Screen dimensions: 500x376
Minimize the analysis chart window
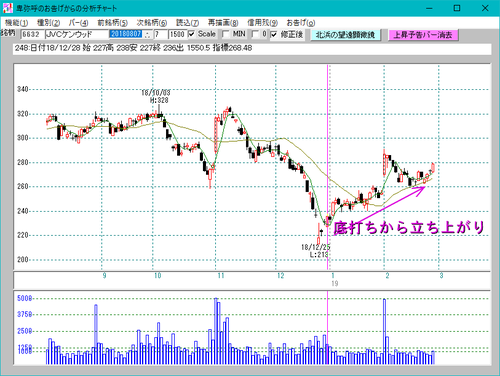pyautogui.click(x=429, y=8)
